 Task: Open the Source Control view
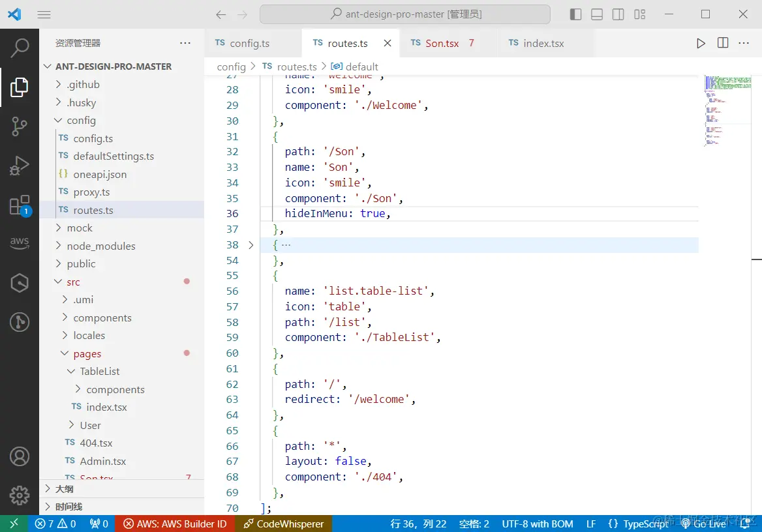pyautogui.click(x=20, y=126)
